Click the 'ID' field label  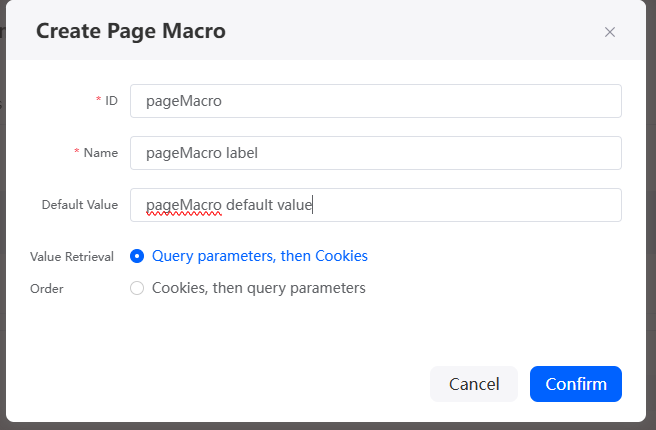pyautogui.click(x=111, y=101)
